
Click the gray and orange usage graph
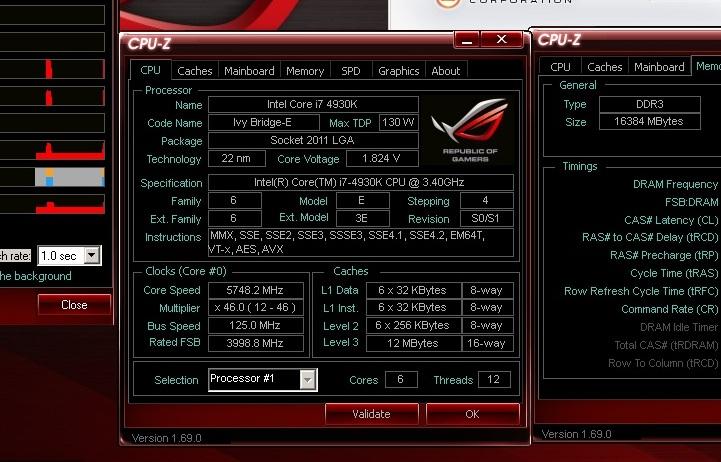click(x=70, y=177)
